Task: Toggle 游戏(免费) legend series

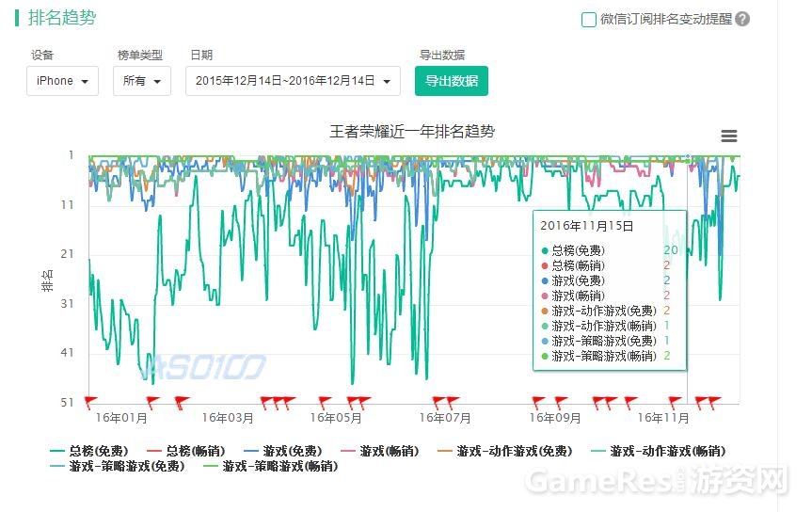Action: (283, 451)
